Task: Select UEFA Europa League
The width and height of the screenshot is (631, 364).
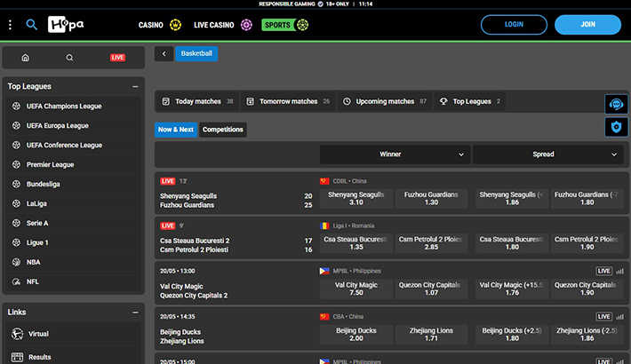Action: [x=73, y=125]
